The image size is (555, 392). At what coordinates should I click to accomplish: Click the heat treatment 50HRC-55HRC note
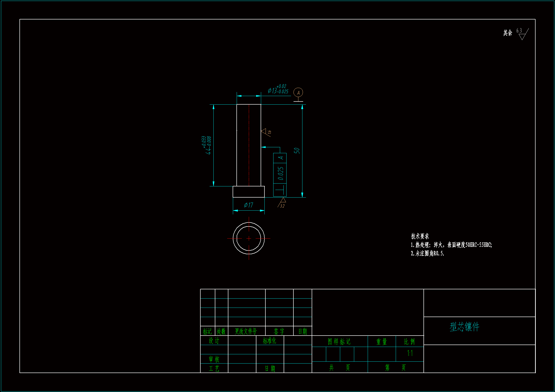click(x=451, y=245)
